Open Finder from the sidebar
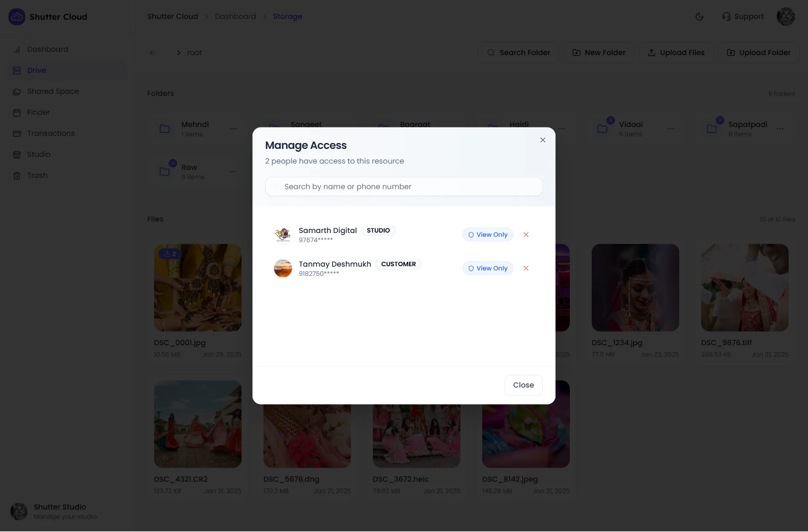 pos(67,112)
